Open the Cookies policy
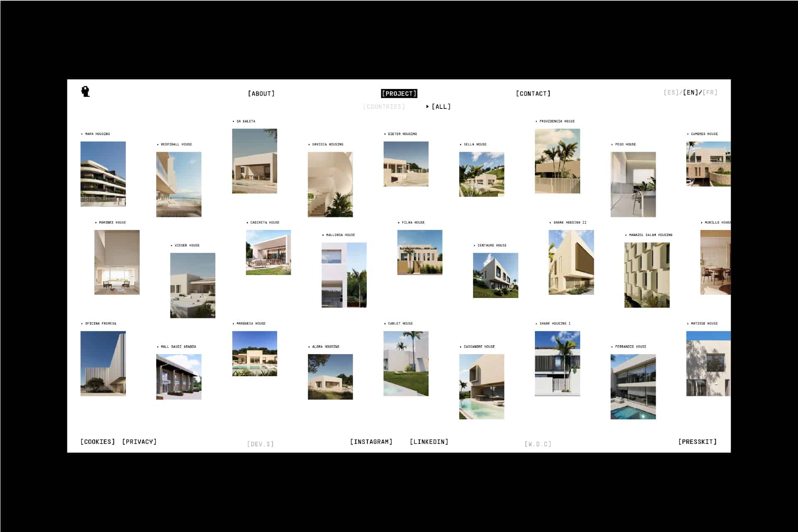The image size is (798, 532). pos(98,442)
